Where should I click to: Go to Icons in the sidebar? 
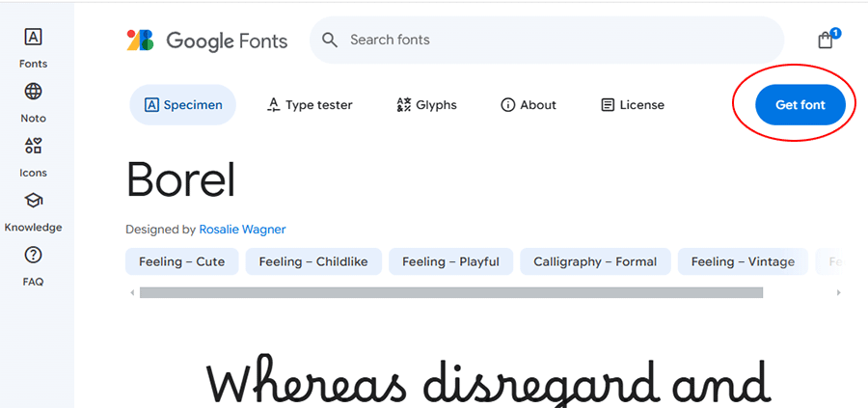33,147
